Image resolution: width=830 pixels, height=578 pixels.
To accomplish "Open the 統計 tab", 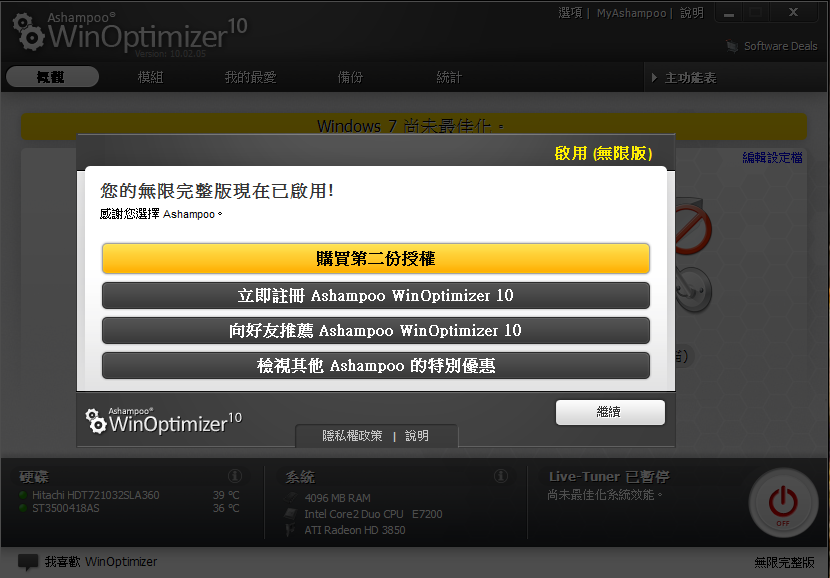I will [449, 77].
